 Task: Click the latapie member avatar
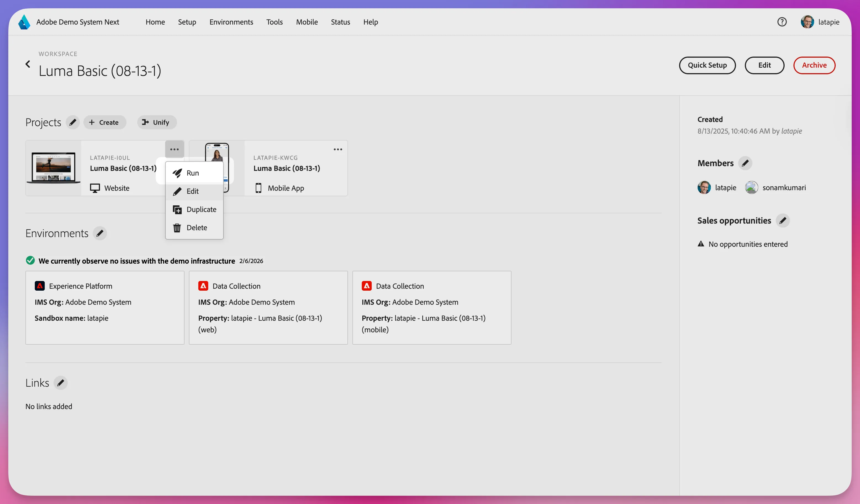tap(704, 188)
